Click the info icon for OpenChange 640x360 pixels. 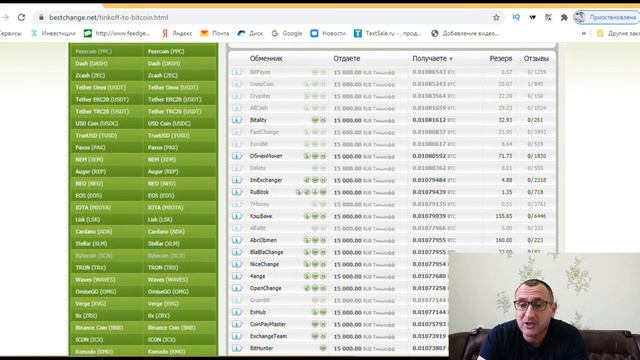[x=237, y=288]
